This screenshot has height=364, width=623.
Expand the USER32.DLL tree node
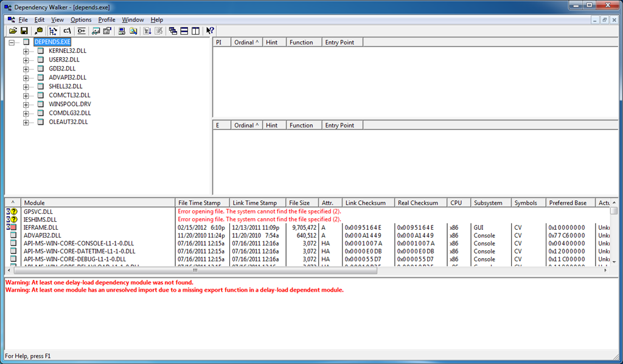point(26,60)
